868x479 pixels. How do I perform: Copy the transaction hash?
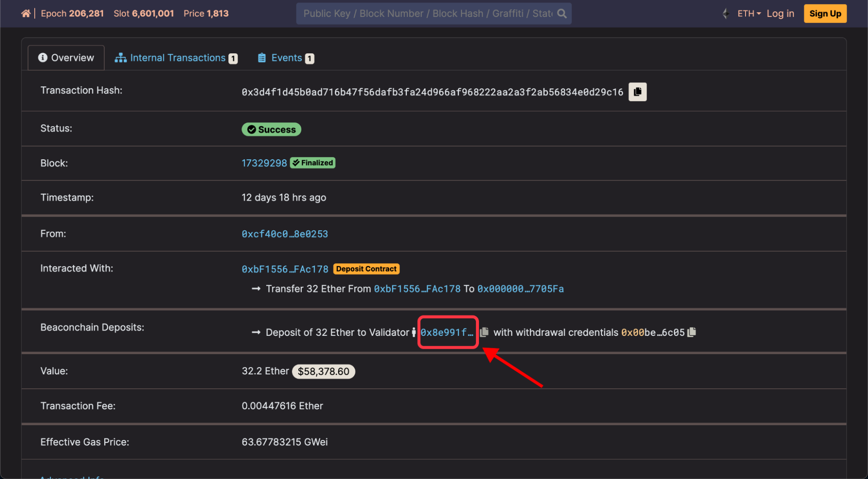click(x=637, y=92)
